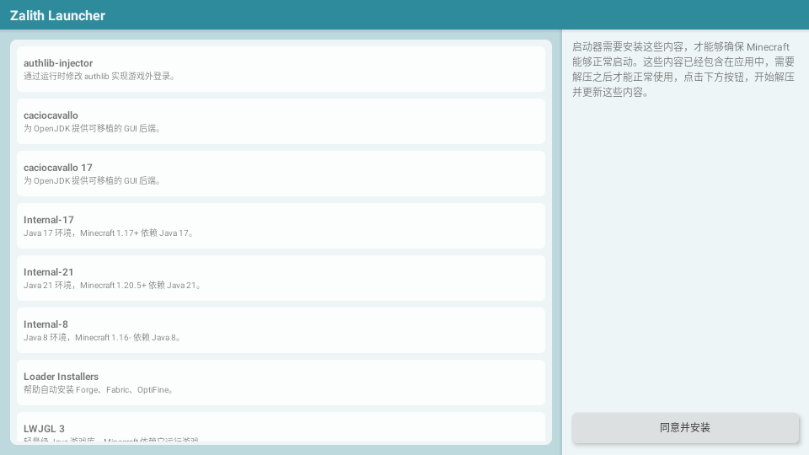Select the caciocavallo component title
The height and width of the screenshot is (455, 809).
[x=51, y=115]
